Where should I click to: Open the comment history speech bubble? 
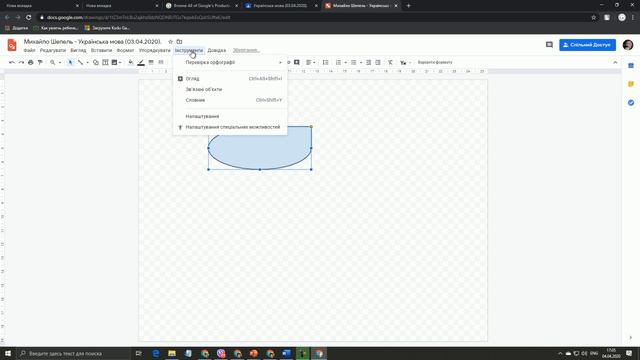(x=549, y=45)
